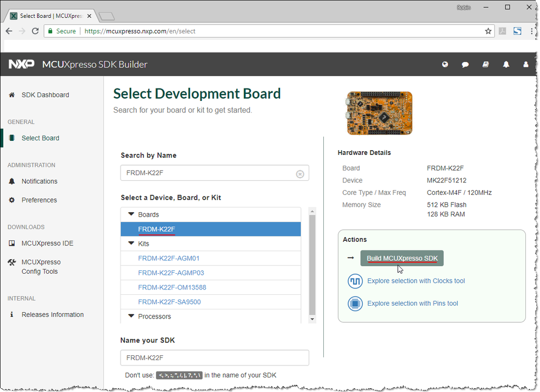Open Notifications in the sidebar
Viewport: 540px width, 392px height.
coord(39,181)
